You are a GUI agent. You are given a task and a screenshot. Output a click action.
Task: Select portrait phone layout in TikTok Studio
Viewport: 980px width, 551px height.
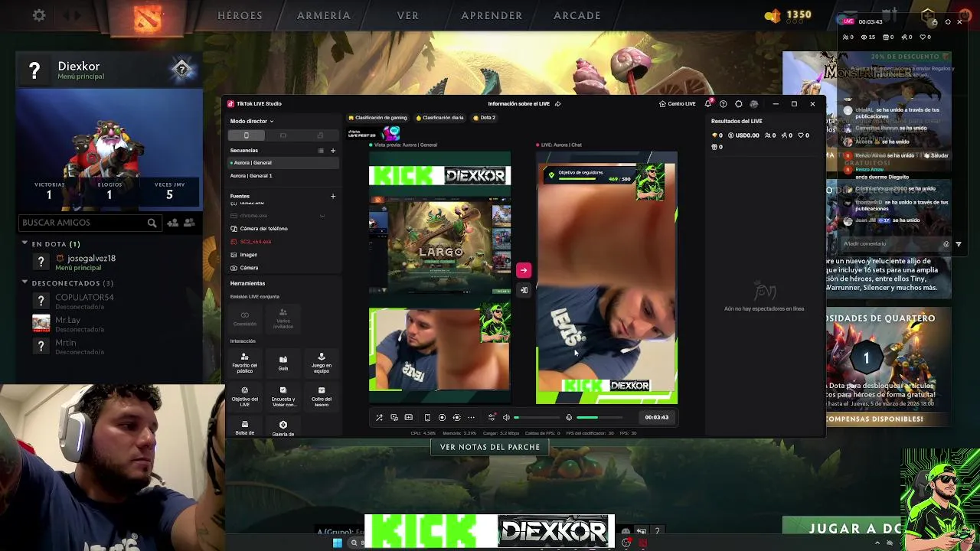tap(246, 135)
